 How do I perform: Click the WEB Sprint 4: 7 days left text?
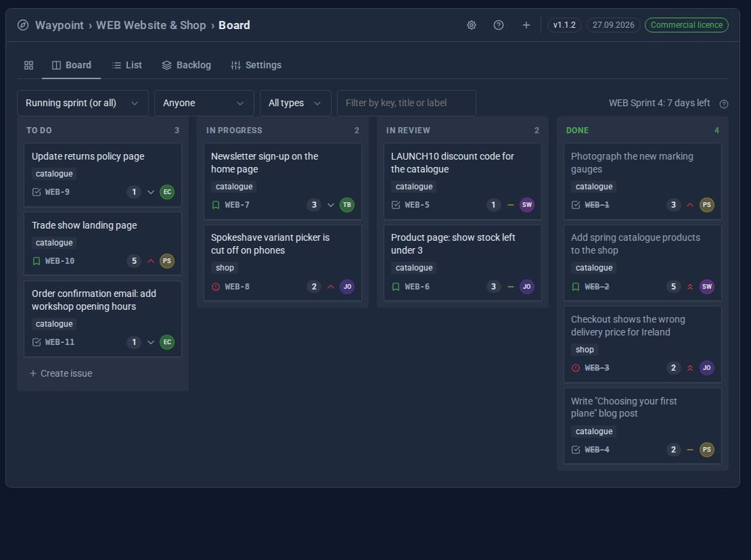(x=659, y=103)
